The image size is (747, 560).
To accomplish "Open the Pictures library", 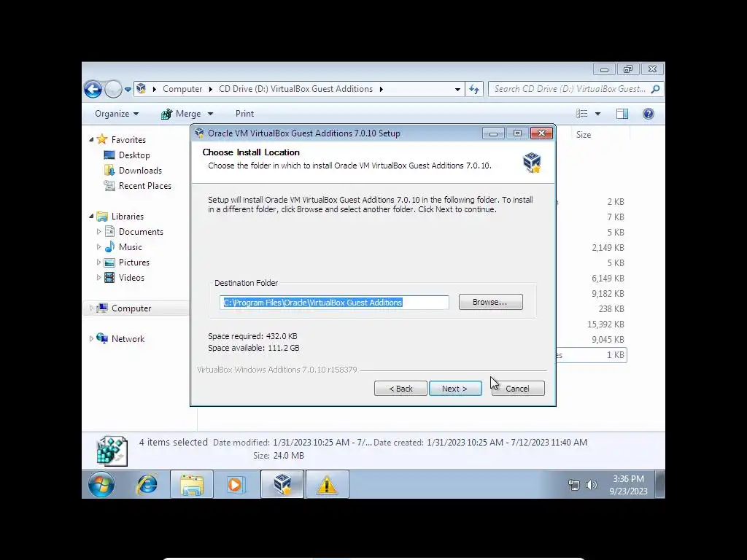I will 134,262.
